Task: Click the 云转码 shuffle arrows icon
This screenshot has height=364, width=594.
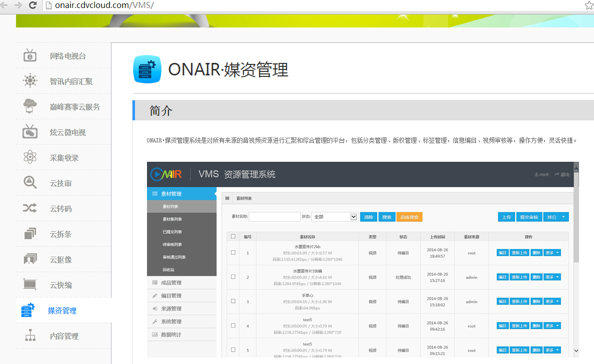Action: pos(30,208)
